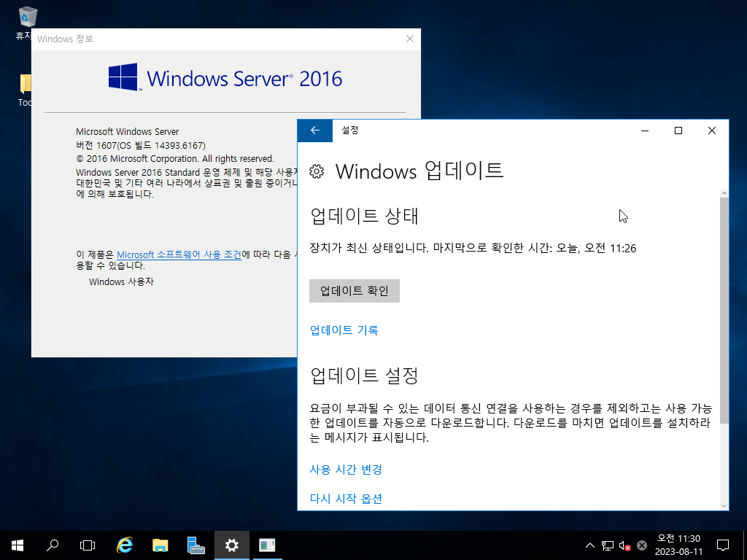The image size is (747, 560).
Task: Launch Internet Explorer from the taskbar
Action: pyautogui.click(x=125, y=545)
